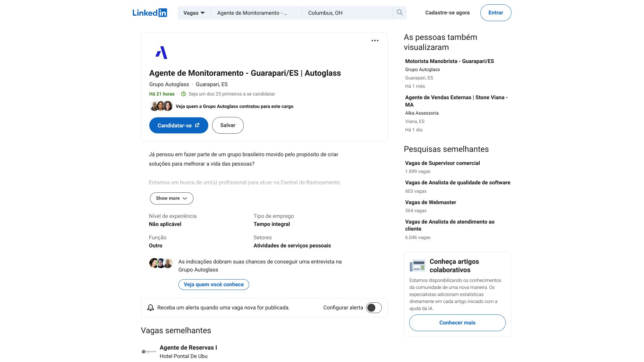Image resolution: width=644 pixels, height=362 pixels.
Task: Open the three-dots more options menu
Action: 375,41
